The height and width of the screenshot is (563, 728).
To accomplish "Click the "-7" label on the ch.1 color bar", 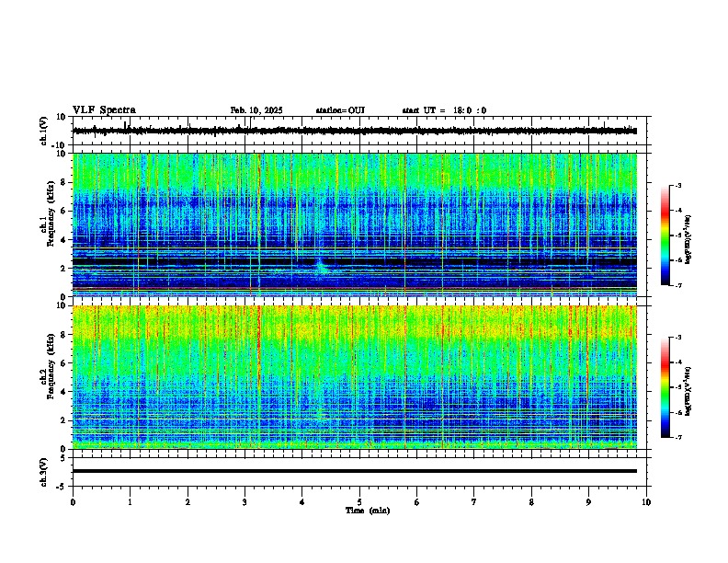I will pyautogui.click(x=677, y=286).
